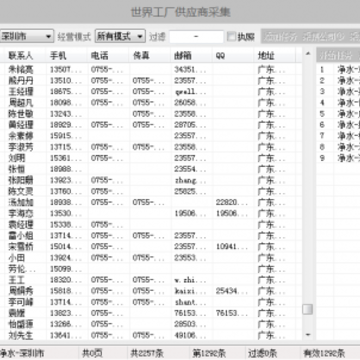Click mobile number cell 13268...

[x=66, y=324]
